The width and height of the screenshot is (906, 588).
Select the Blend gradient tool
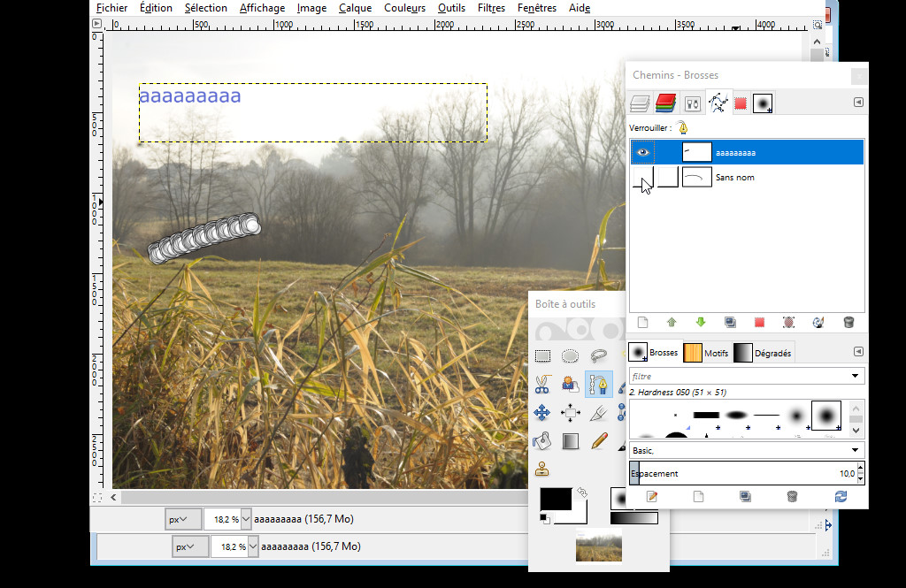point(571,440)
